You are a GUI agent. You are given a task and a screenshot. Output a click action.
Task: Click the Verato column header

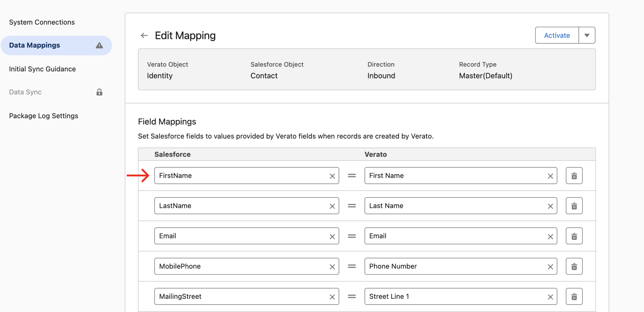click(x=375, y=154)
